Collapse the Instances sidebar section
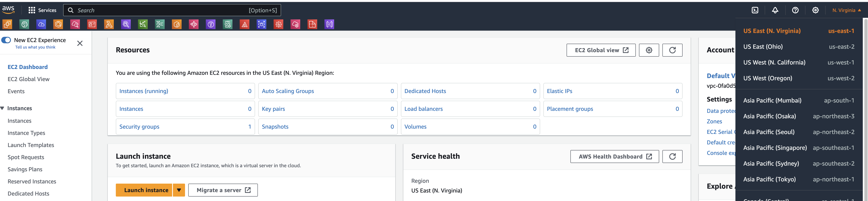The height and width of the screenshot is (201, 868). point(2,108)
